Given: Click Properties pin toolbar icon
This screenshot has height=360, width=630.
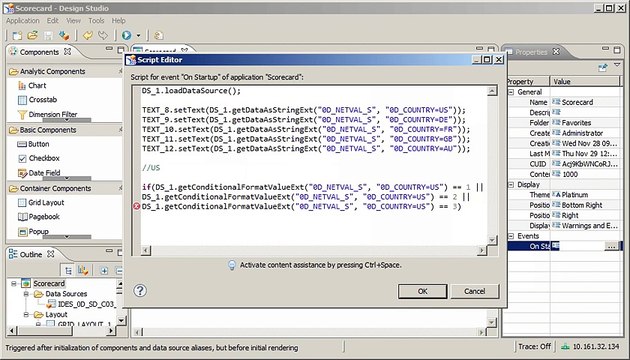Looking at the screenshot, I should click(x=603, y=67).
